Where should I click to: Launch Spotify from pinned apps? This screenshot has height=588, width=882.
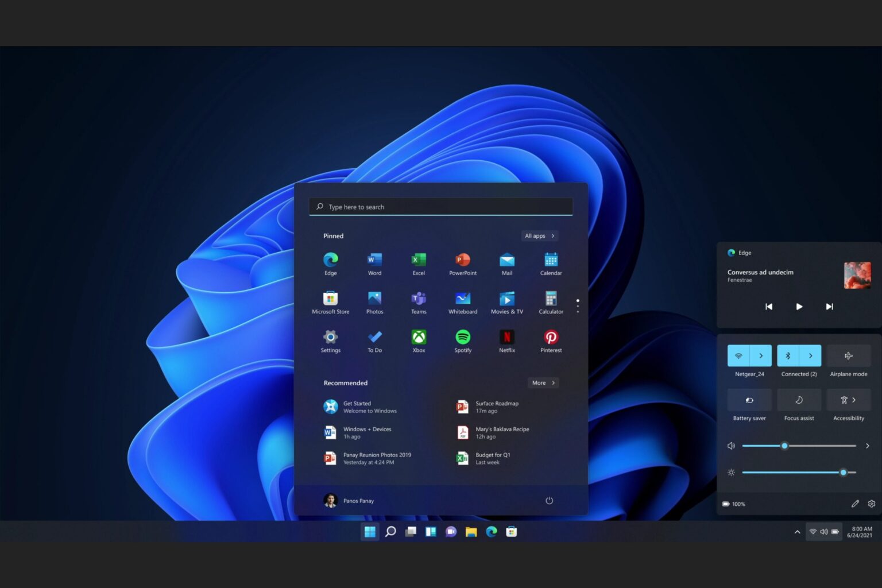coord(463,341)
